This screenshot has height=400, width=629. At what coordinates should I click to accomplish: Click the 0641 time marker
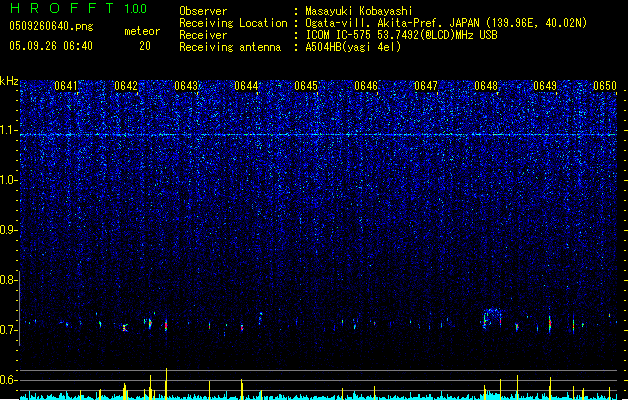tap(66, 86)
